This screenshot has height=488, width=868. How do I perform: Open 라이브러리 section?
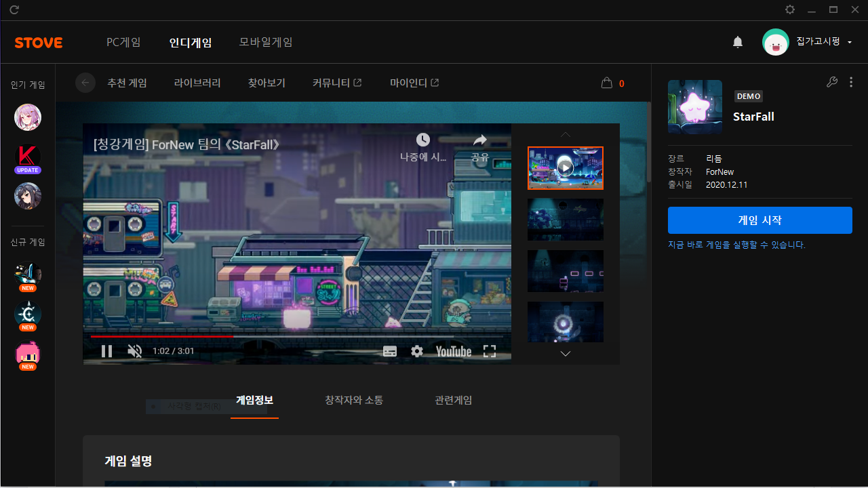click(197, 83)
